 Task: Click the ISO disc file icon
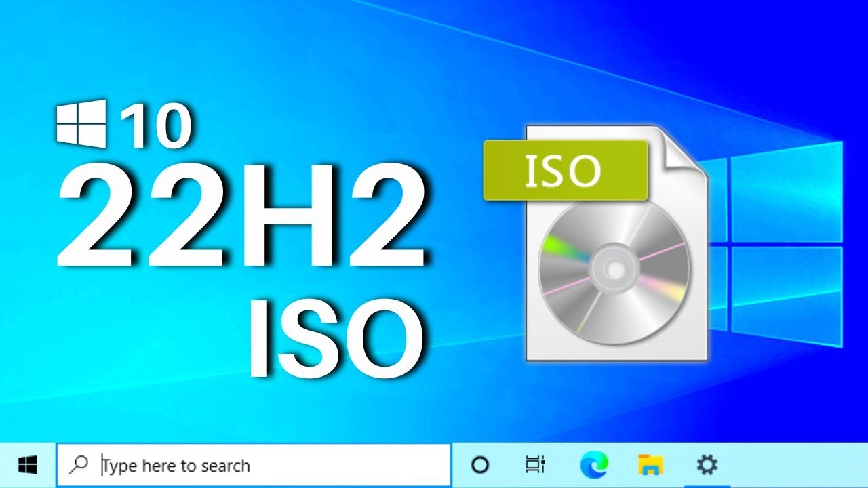point(596,243)
